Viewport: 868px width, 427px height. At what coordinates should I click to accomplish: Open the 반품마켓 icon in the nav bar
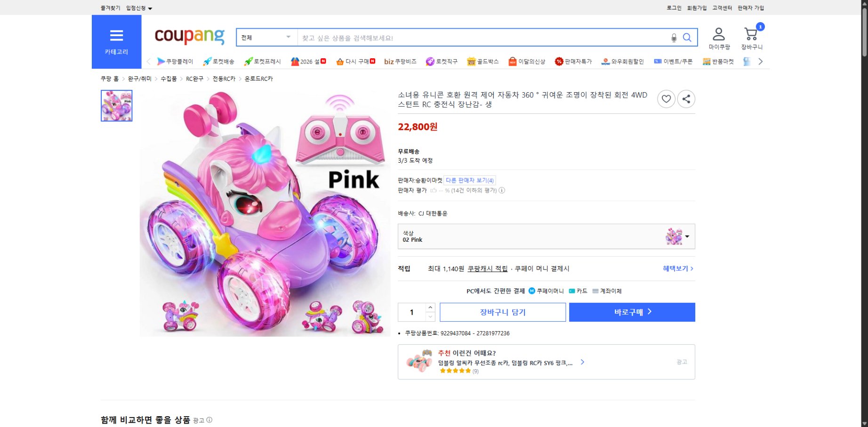[706, 61]
